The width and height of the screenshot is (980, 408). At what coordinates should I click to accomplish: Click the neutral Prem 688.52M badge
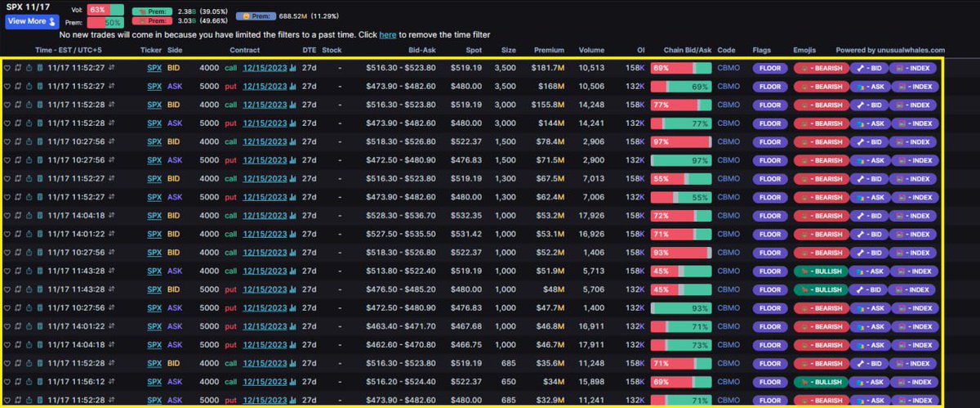tap(255, 16)
